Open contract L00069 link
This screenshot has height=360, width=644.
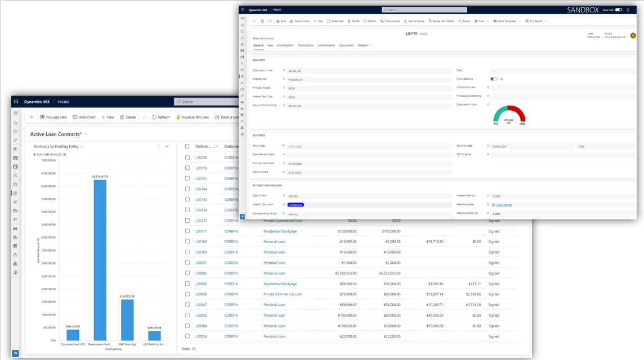click(x=202, y=283)
